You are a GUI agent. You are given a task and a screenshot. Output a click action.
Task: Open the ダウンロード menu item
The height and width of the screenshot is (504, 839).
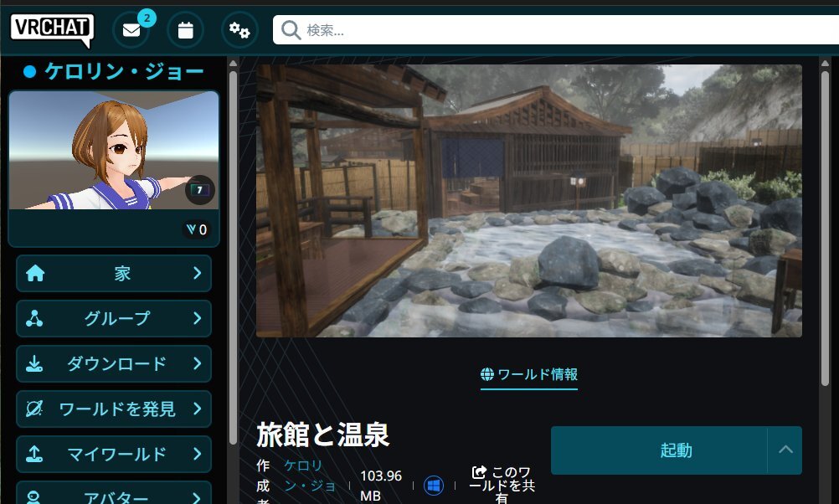click(x=113, y=364)
